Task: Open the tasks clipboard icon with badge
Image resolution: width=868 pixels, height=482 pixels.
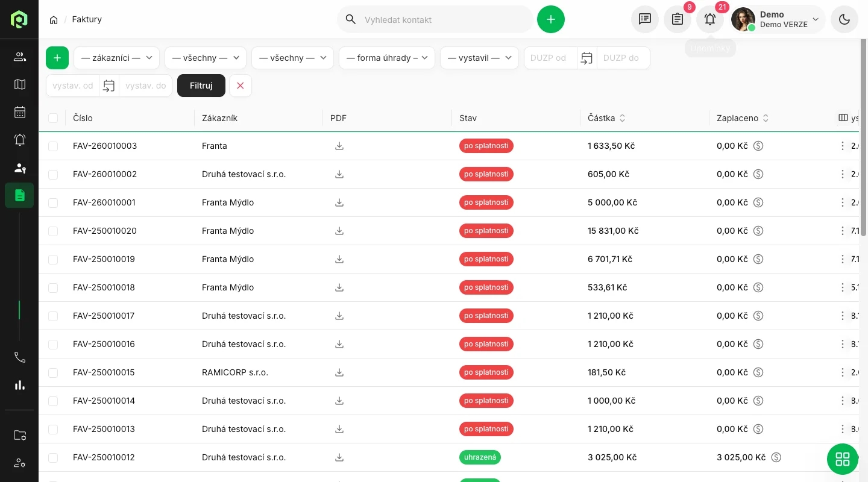Action: tap(678, 19)
